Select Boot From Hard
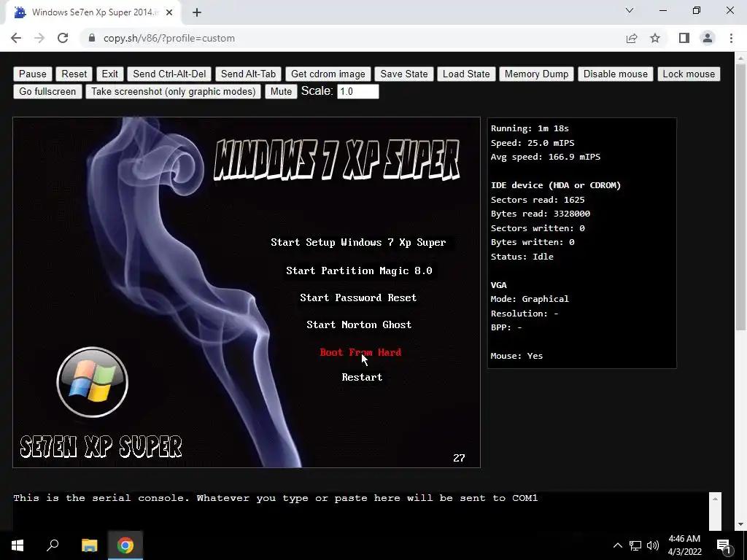 point(360,352)
